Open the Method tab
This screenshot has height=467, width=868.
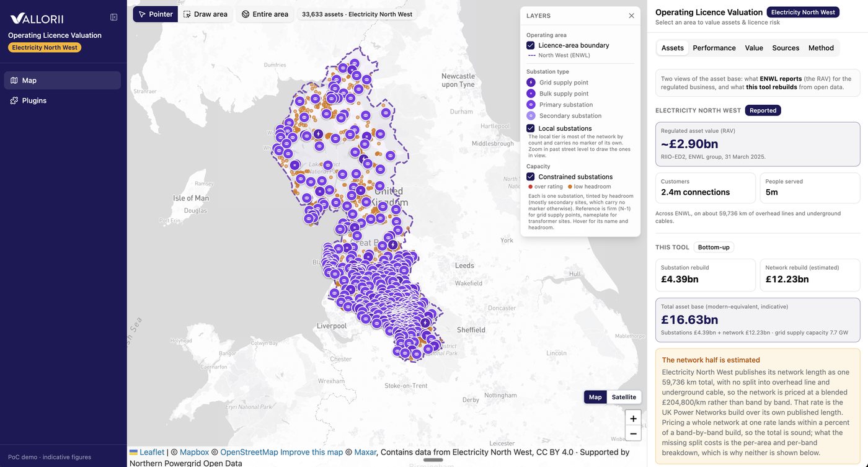click(x=821, y=48)
